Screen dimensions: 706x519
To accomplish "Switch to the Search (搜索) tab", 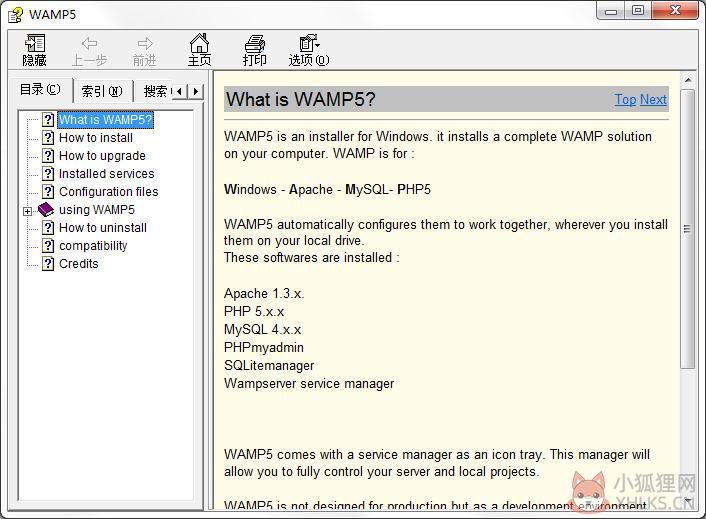I will coord(154,91).
